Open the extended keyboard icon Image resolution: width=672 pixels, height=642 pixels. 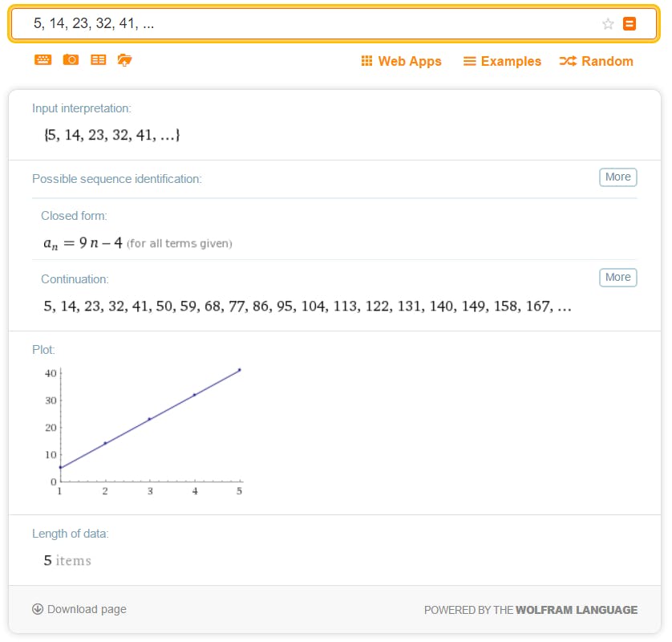[43, 60]
